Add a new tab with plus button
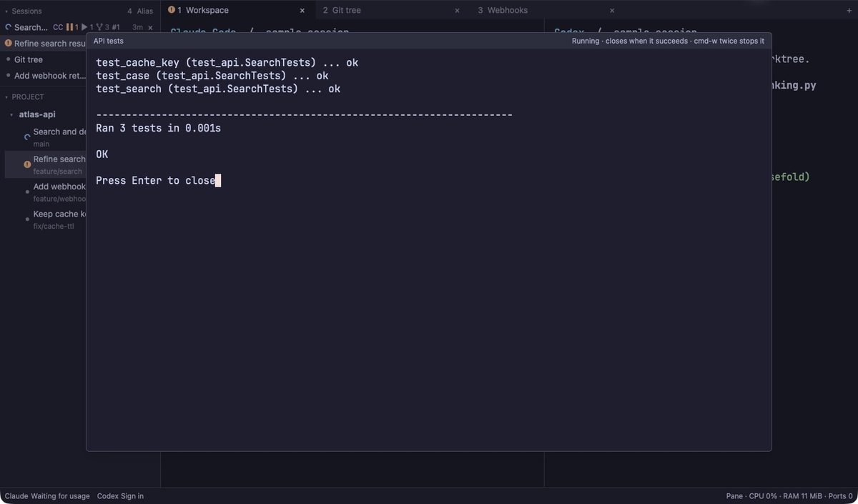Screen dimensions: 858x504 pyautogui.click(x=849, y=11)
